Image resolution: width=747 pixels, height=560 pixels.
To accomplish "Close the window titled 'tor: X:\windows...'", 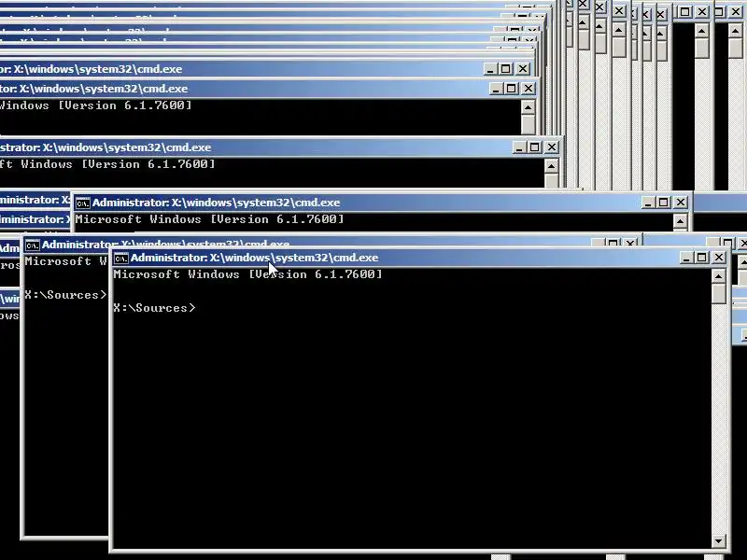I will click(528, 89).
